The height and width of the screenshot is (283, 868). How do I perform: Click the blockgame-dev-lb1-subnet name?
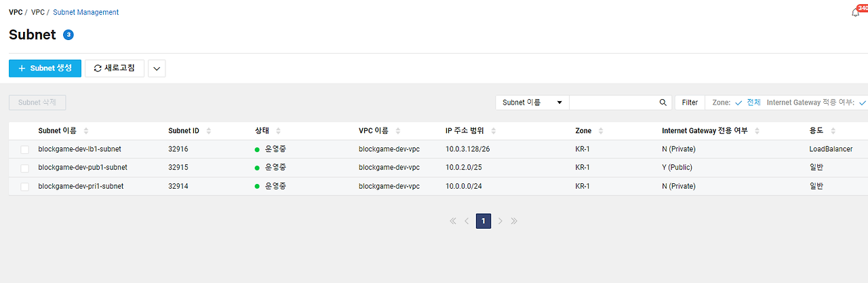pos(79,149)
